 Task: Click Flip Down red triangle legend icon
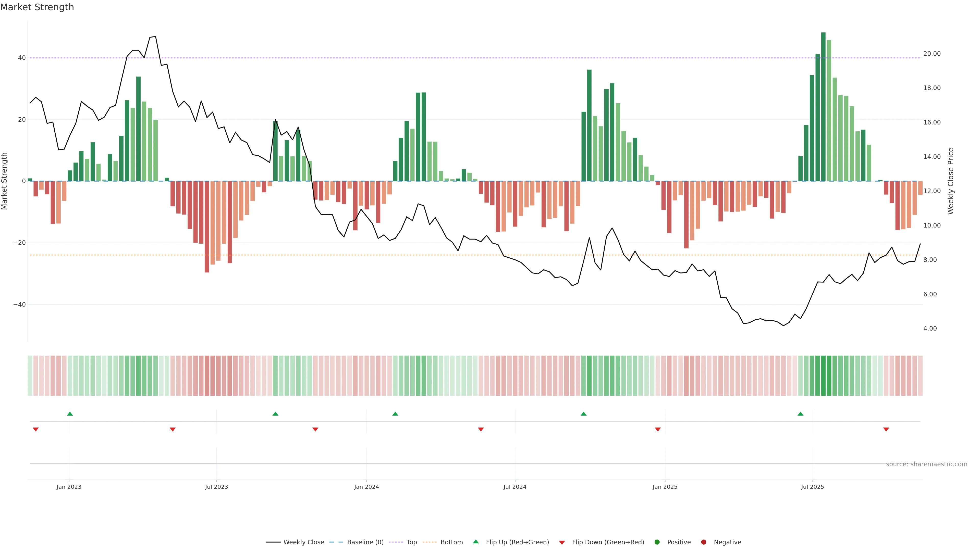pyautogui.click(x=562, y=543)
